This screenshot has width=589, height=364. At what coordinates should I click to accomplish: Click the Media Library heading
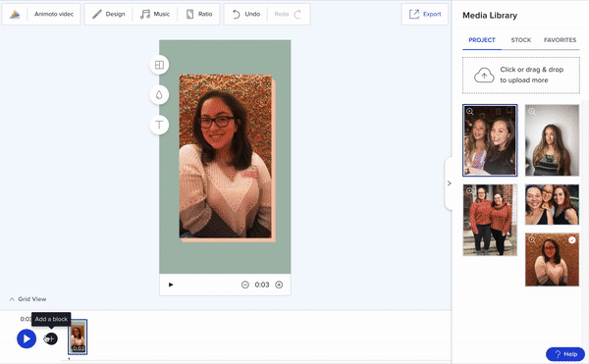tap(490, 16)
